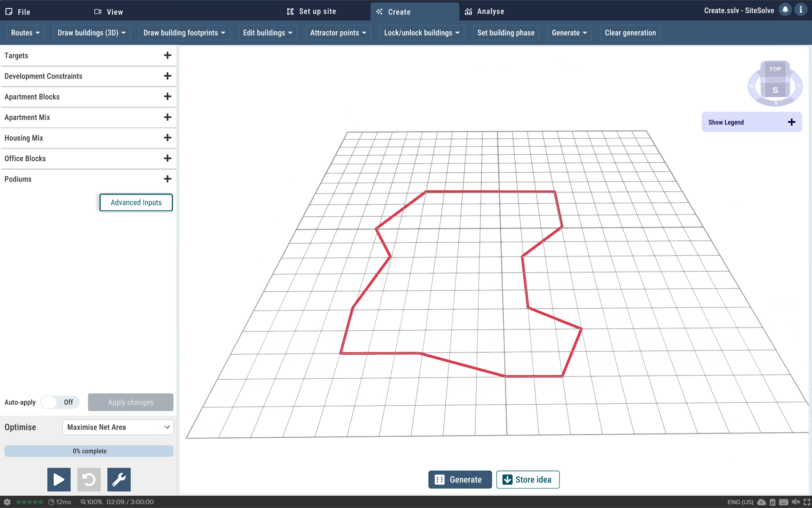This screenshot has height=508, width=812.
Task: Click the play button to run optimisation
Action: pyautogui.click(x=59, y=479)
